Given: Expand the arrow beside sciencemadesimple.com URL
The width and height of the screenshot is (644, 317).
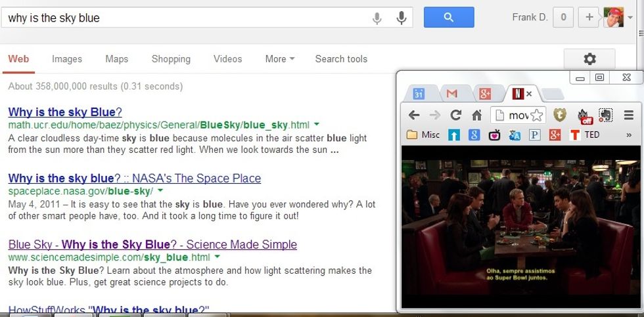Looking at the screenshot, I should coord(217,257).
